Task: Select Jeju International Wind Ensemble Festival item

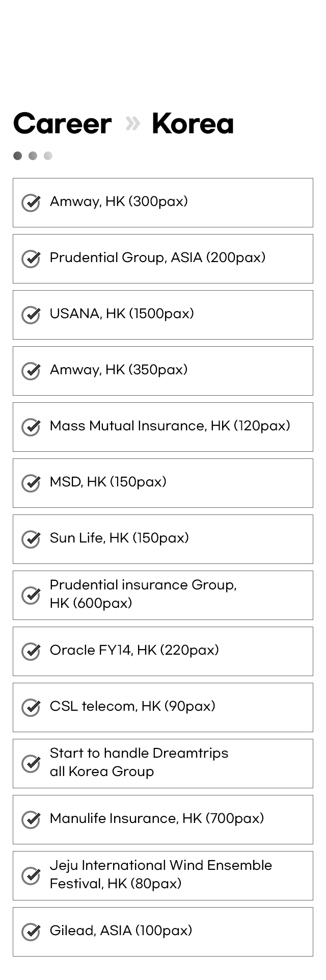Action: [x=163, y=875]
